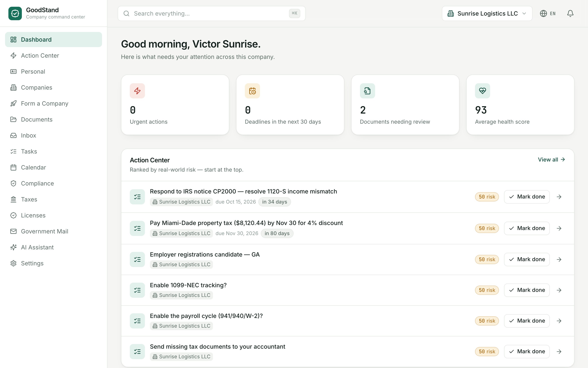
Task: Mark Enable payroll cycle task done
Action: click(x=527, y=321)
